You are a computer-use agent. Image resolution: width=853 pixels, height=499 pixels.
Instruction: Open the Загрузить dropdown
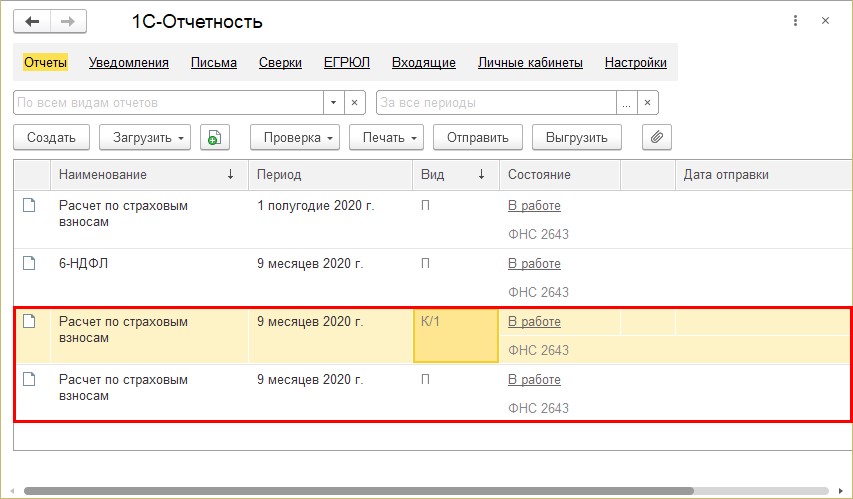click(x=145, y=137)
